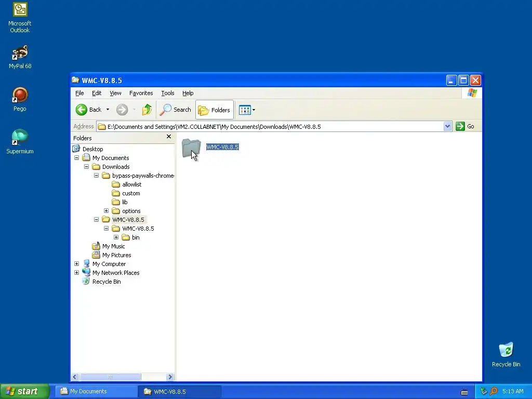Toggle the Folders pane button
532x399 pixels.
pos(215,110)
